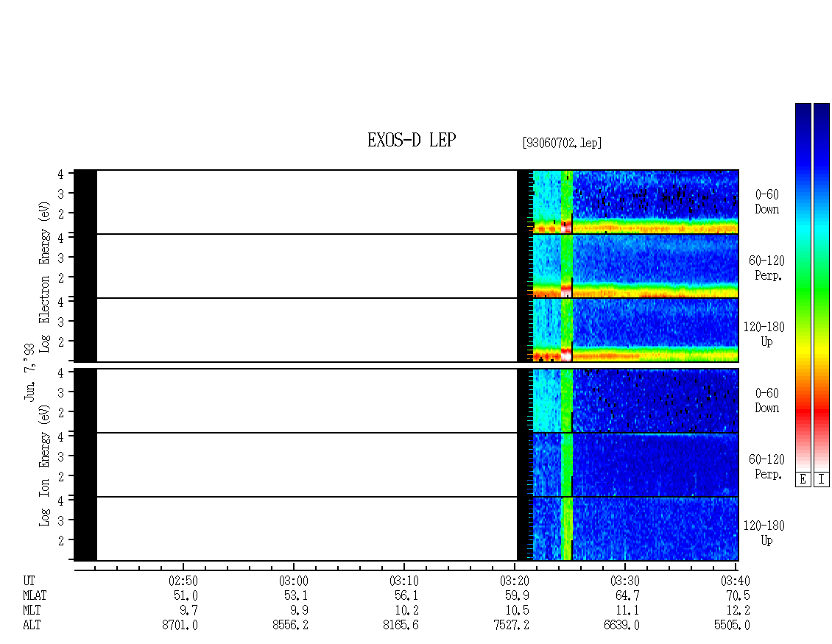Click the I color bar legend label
Image resolution: width=832 pixels, height=644 pixels.
tap(822, 480)
